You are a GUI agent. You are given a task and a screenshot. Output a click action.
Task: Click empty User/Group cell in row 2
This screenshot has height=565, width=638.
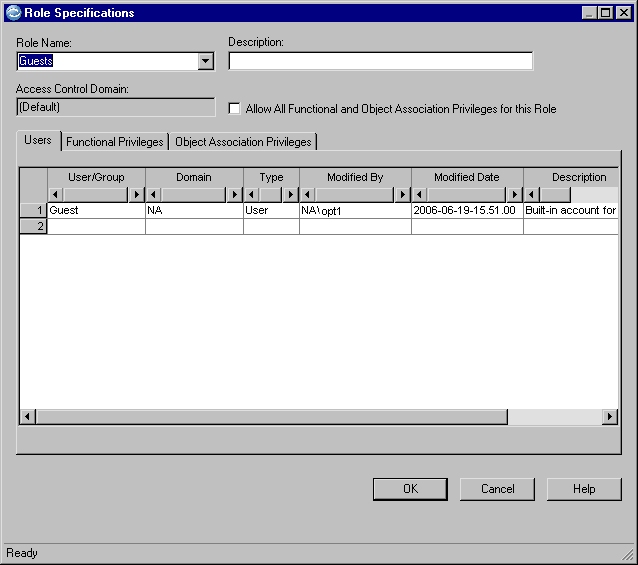pyautogui.click(x=96, y=226)
